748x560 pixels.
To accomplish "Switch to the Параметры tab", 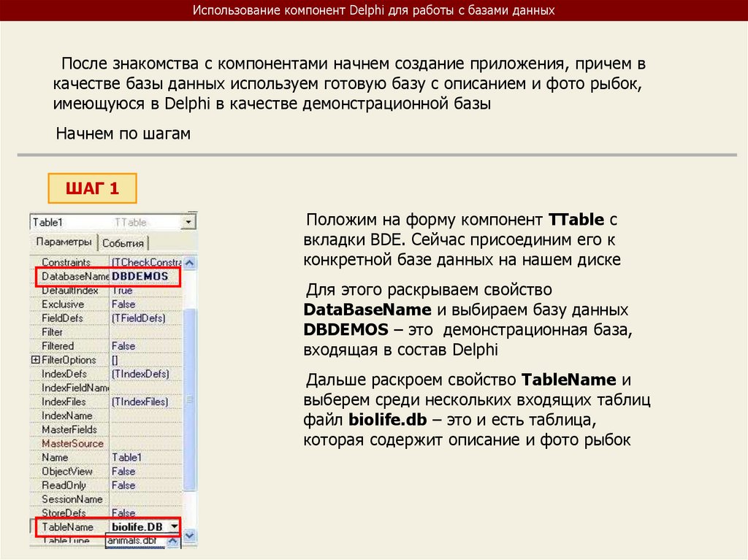I will pyautogui.click(x=64, y=242).
